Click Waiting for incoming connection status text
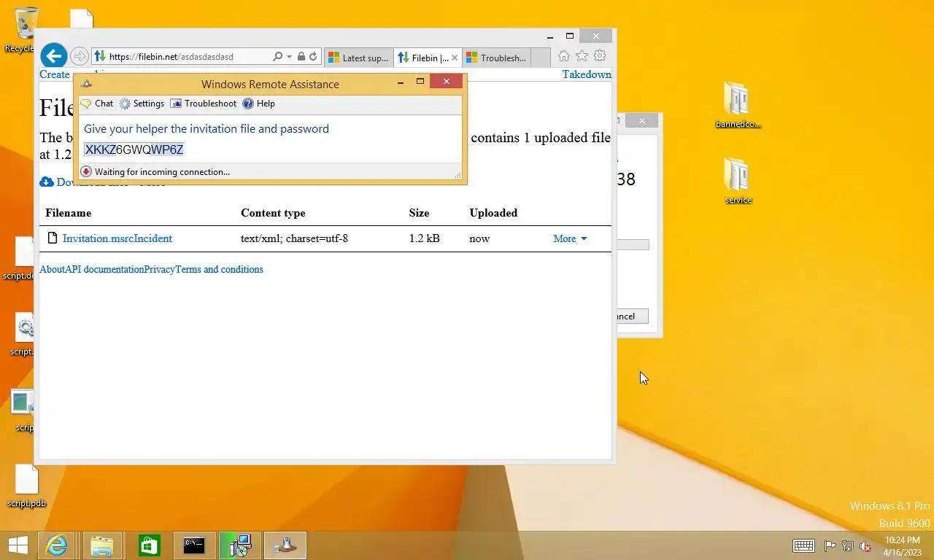 point(162,172)
